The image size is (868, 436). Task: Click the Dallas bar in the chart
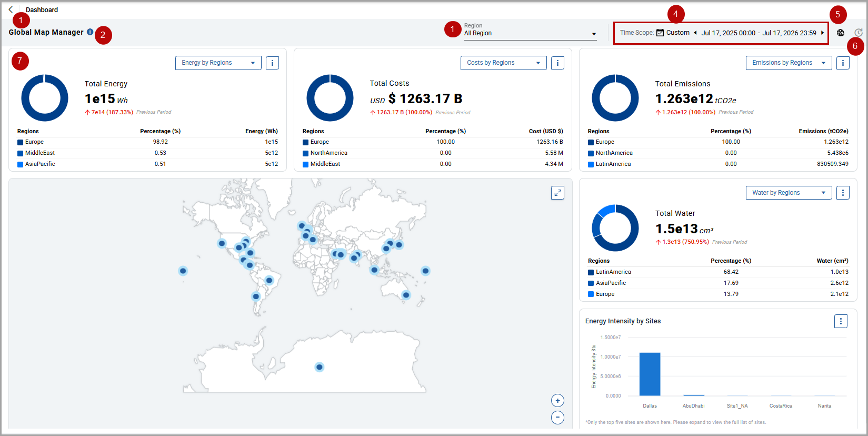(650, 374)
